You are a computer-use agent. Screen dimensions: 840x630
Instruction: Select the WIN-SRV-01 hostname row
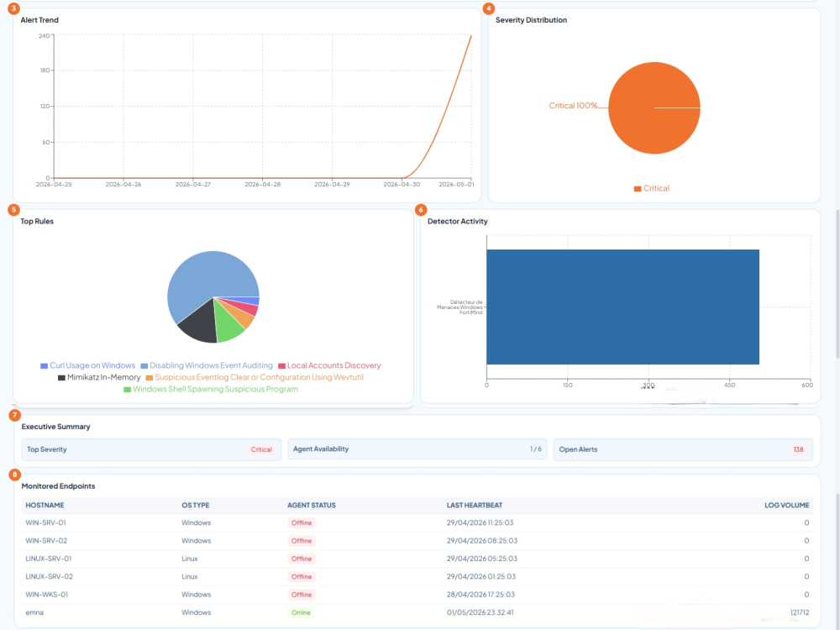pyautogui.click(x=417, y=522)
